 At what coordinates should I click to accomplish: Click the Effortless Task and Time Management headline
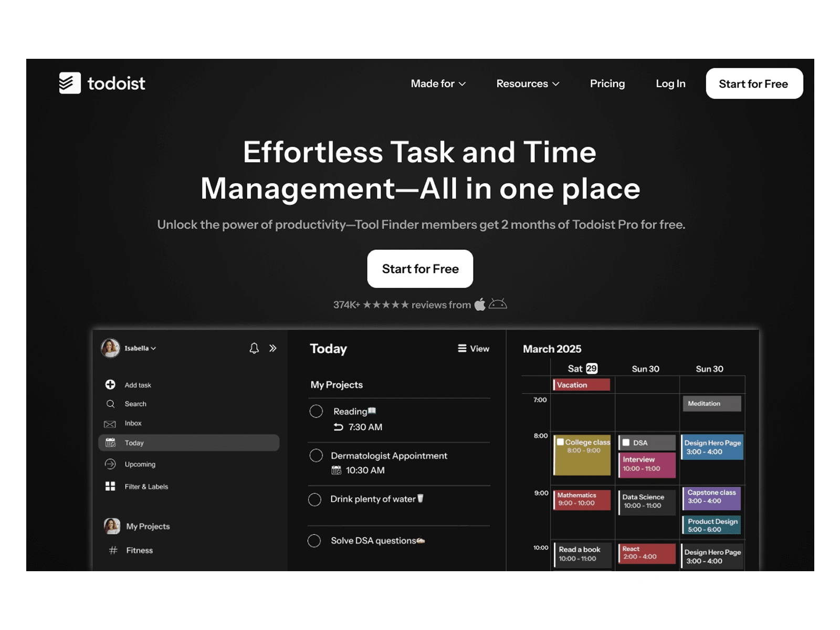(420, 170)
